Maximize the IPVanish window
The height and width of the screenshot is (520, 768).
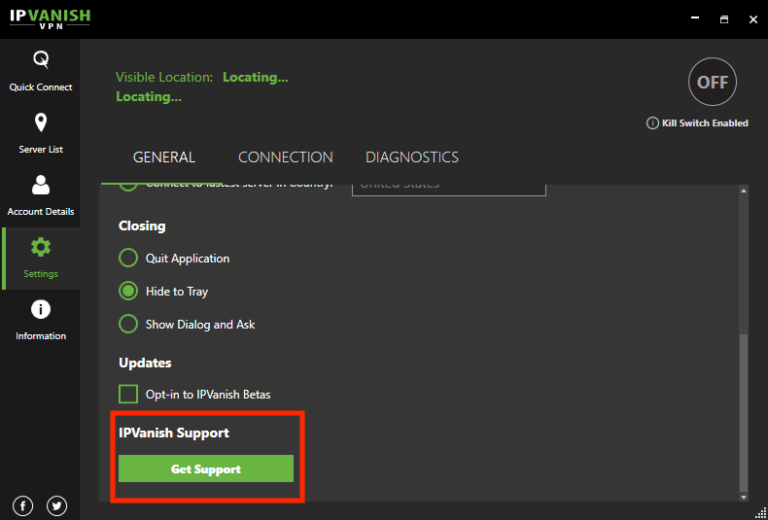tap(724, 19)
